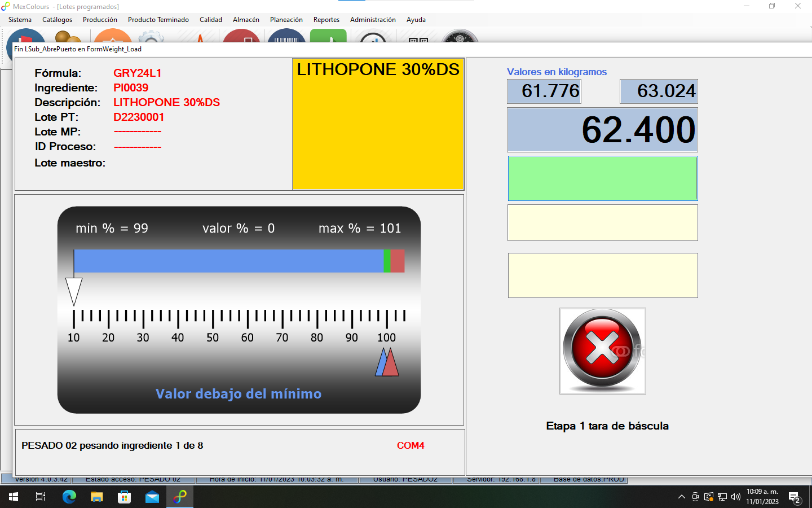Expand the hidden system tray icons chevron
The width and height of the screenshot is (812, 508).
pyautogui.click(x=681, y=497)
